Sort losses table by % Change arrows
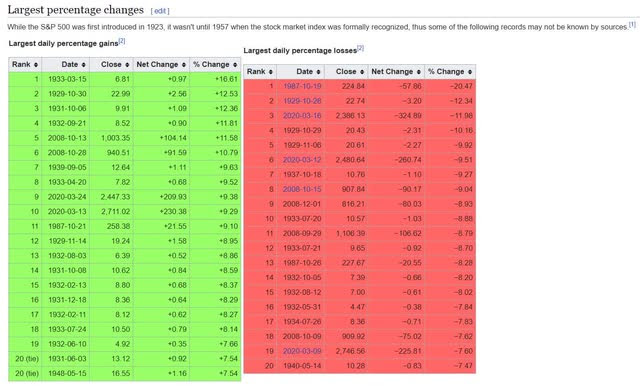Image resolution: width=640 pixels, height=388 pixels. click(x=470, y=72)
